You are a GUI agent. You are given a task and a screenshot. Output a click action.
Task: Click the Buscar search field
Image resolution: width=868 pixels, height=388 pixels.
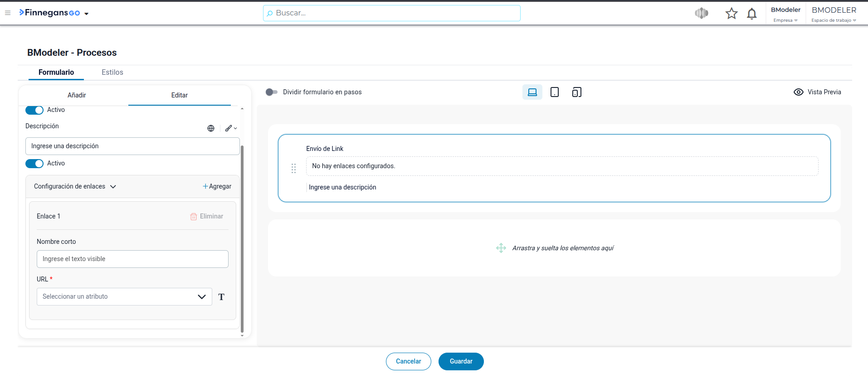(x=391, y=13)
